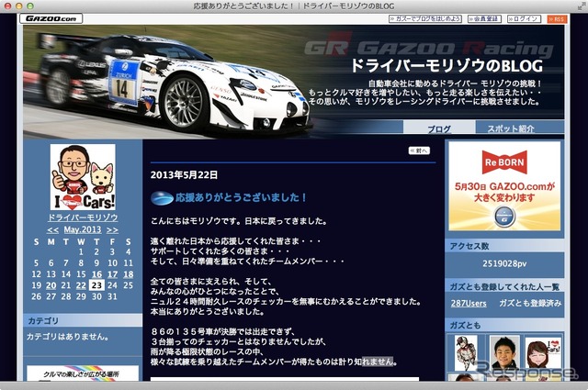Click ガズとも登録してくれた人一覧 header

click(504, 287)
